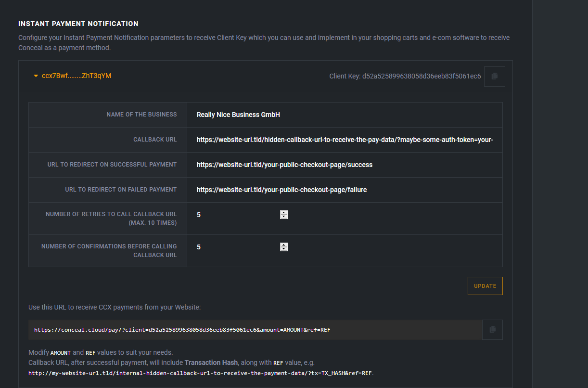
Task: Increase the callback retries count
Action: click(284, 213)
